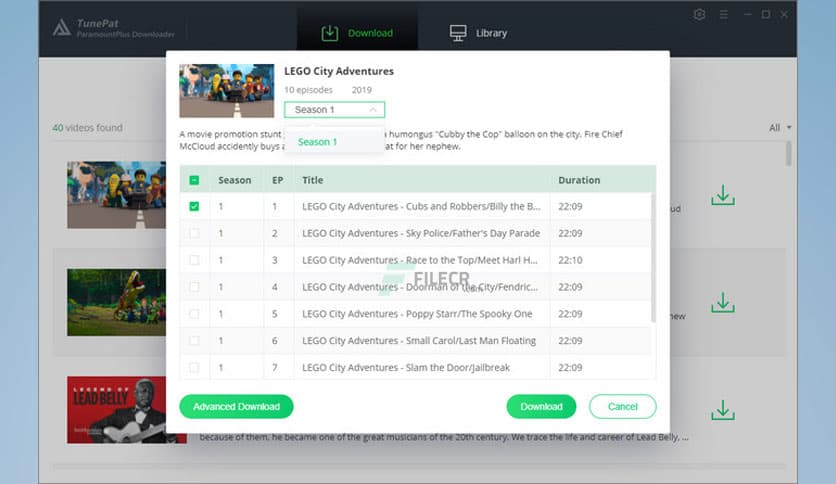Toggle the select-all header checkbox
Screen dimensions: 836x484
click(x=194, y=180)
